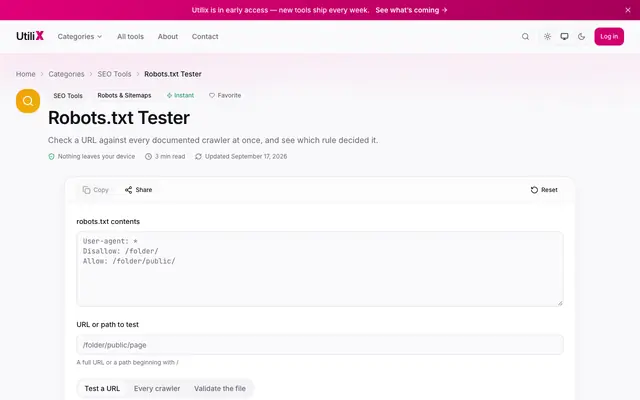Share the tool using Share button
The height and width of the screenshot is (400, 640).
point(138,190)
